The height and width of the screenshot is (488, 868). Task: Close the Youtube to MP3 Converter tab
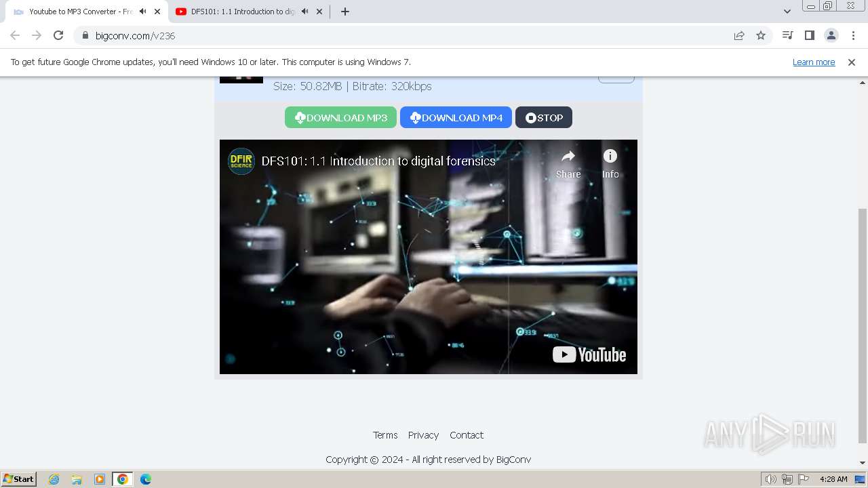[x=157, y=12]
